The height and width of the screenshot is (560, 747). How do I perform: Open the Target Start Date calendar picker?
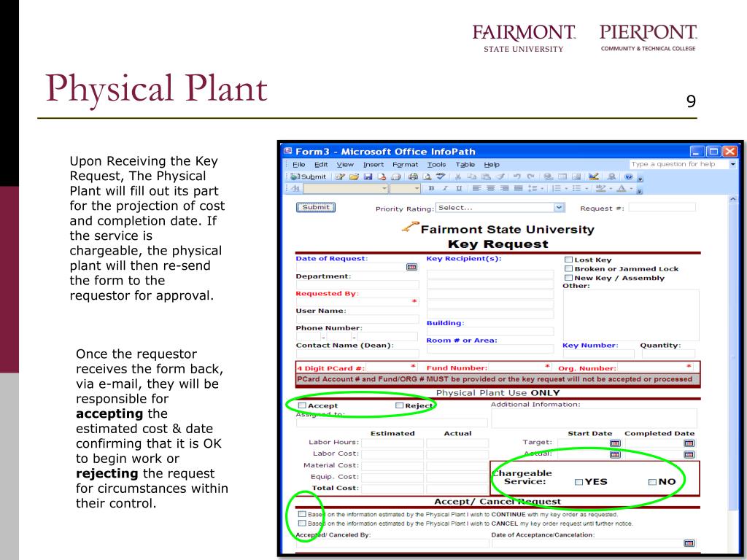click(615, 443)
